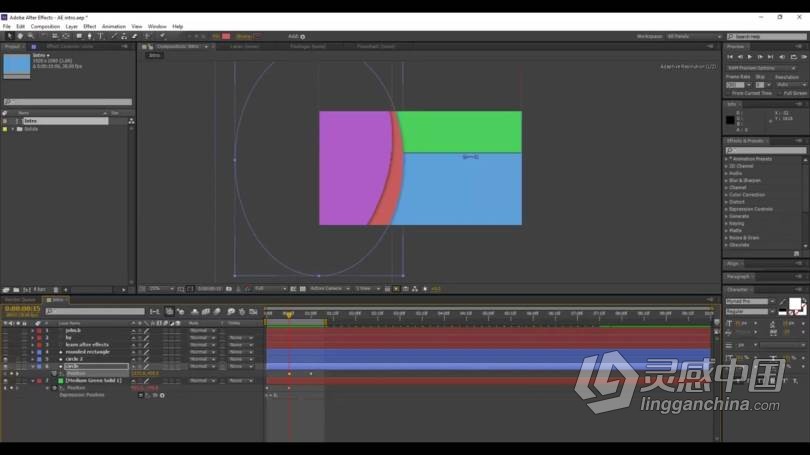Viewport: 810px width, 455px height.
Task: Expand the Solids folder in Project panel
Action: pyautogui.click(x=12, y=129)
